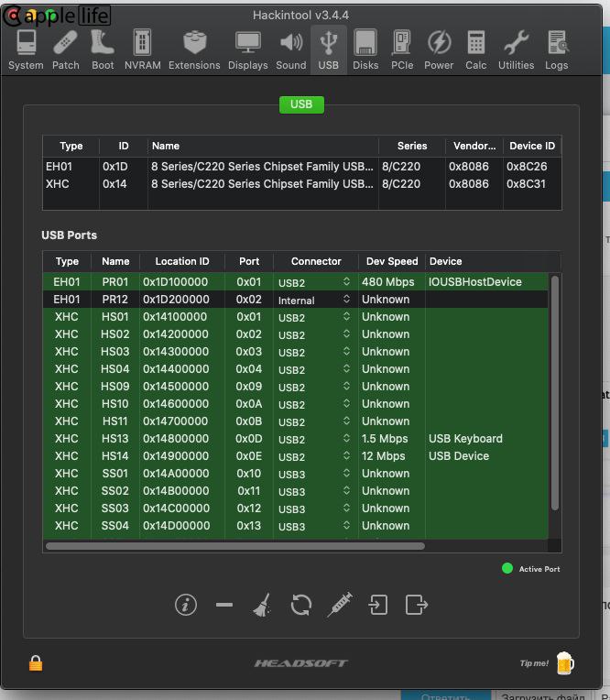
Task: Sort the controllers table by Device ID header
Action: [x=532, y=146]
